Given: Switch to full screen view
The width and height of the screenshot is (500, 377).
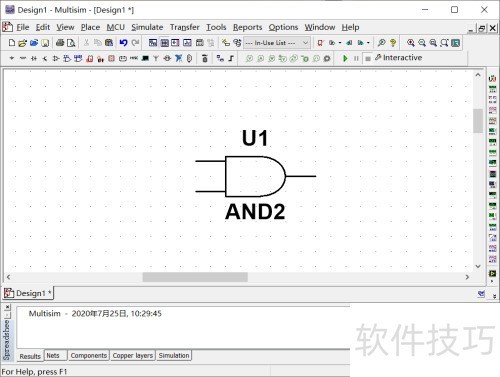Looking at the screenshot, I should (x=456, y=43).
